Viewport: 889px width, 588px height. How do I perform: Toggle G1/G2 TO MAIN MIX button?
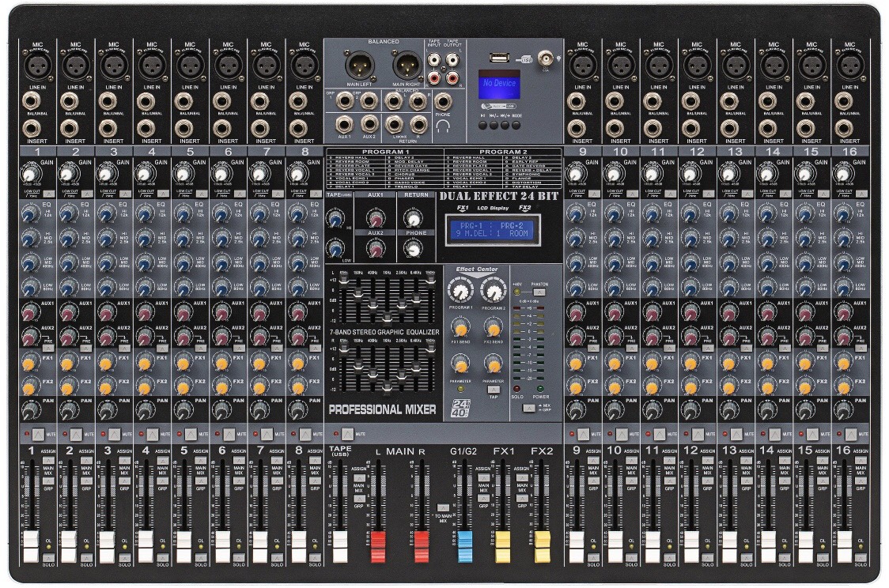[x=443, y=508]
